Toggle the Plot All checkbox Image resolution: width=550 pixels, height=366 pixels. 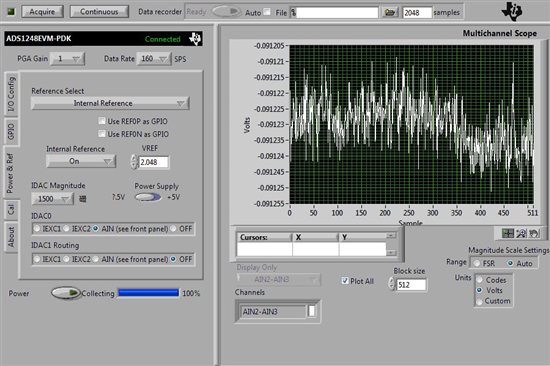(x=345, y=280)
